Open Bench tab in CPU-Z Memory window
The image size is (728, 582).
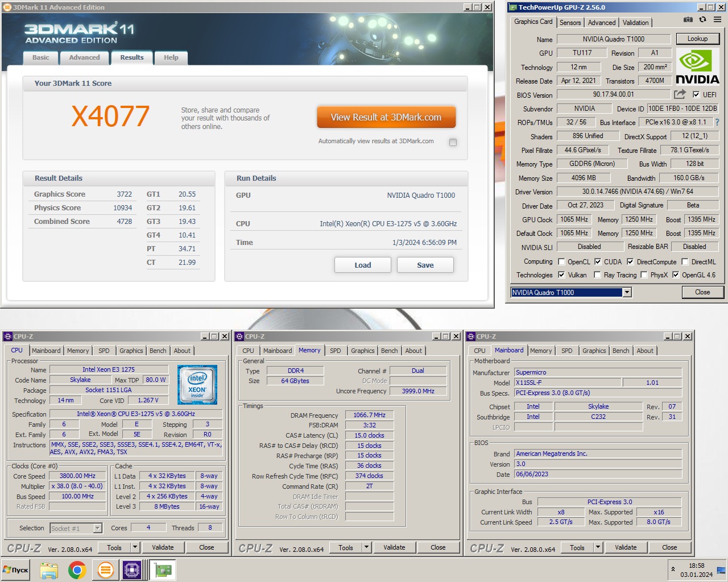(390, 351)
